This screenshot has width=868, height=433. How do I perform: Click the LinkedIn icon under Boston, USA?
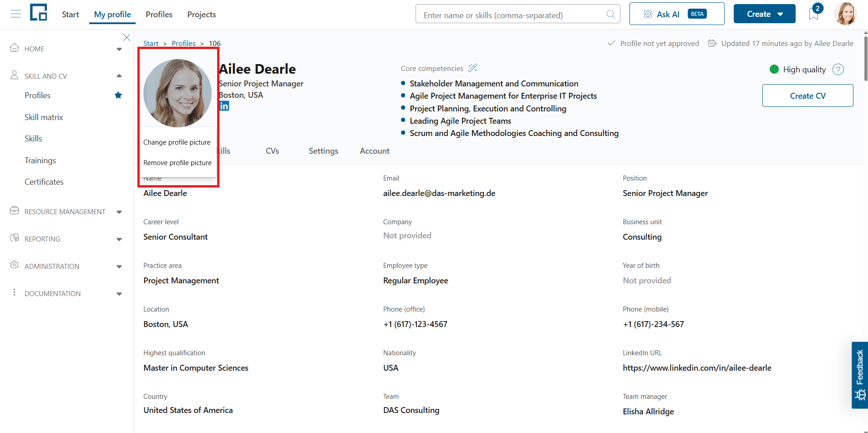(x=224, y=106)
